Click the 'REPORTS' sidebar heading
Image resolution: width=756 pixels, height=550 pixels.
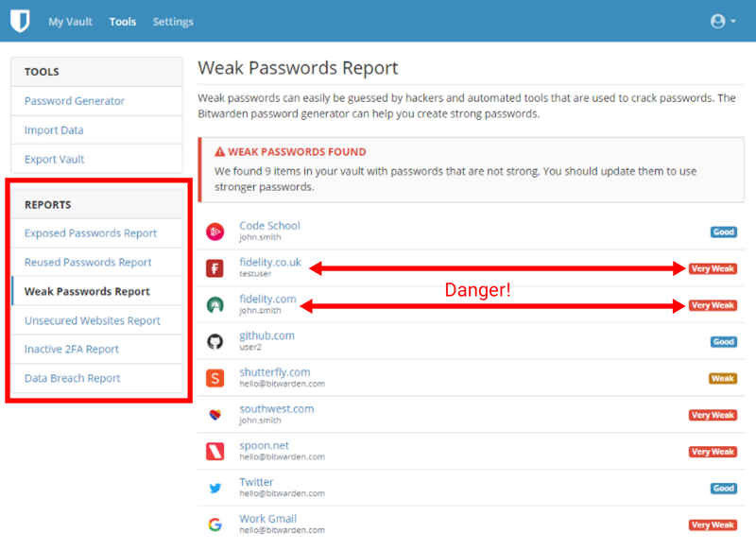(x=48, y=205)
